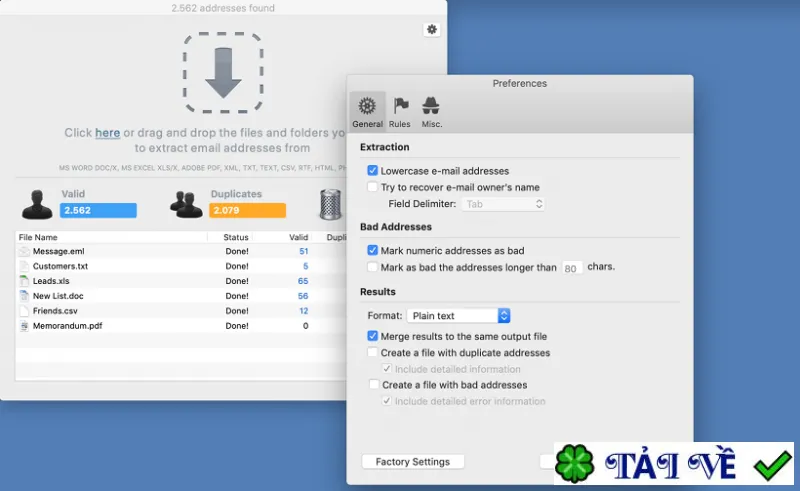The width and height of the screenshot is (800, 491).
Task: Check Create a file with bad addresses
Action: click(x=374, y=384)
